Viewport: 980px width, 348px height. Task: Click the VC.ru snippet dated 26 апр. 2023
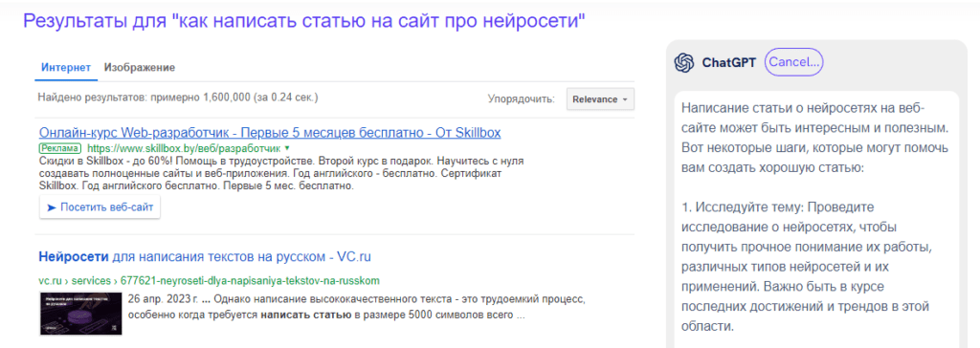coord(356,307)
